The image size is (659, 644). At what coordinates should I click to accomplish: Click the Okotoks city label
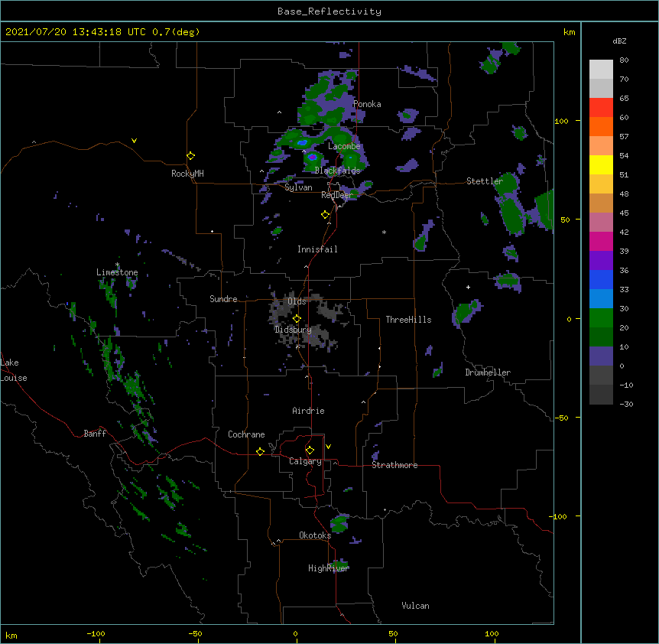click(x=315, y=535)
